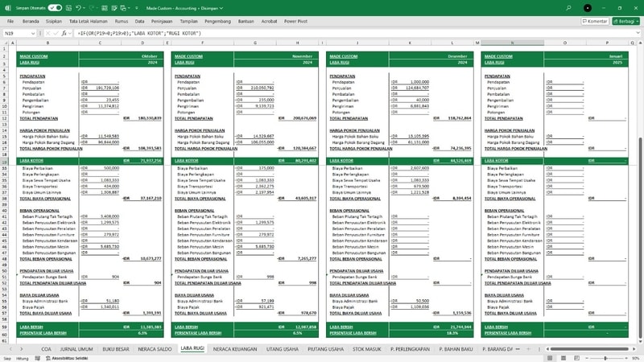The width and height of the screenshot is (644, 362).
Task: Expand the file name saved-status dropdown
Action: point(221,8)
